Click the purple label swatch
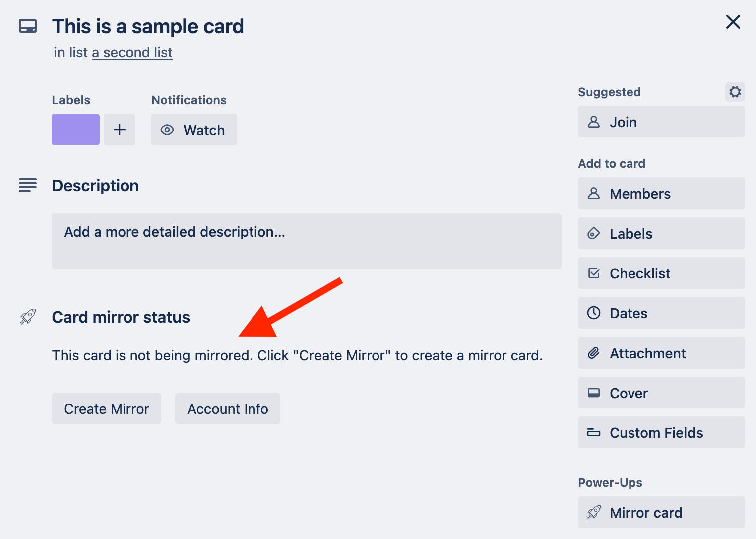The width and height of the screenshot is (756, 539). coord(76,130)
